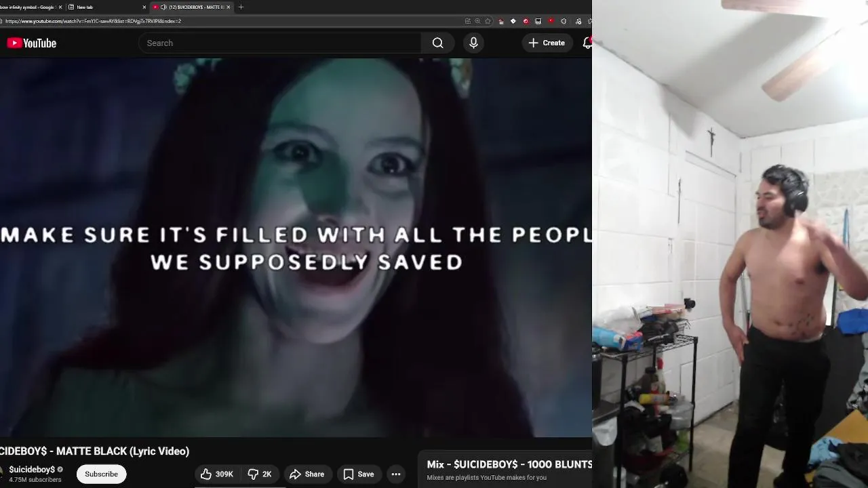Open the red oval extension icon
The width and height of the screenshot is (868, 488).
point(551,20)
